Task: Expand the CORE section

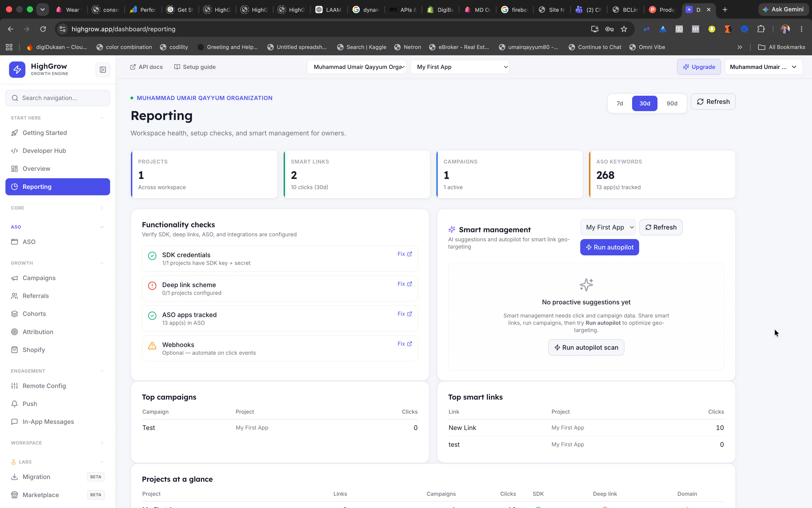Action: tap(58, 208)
